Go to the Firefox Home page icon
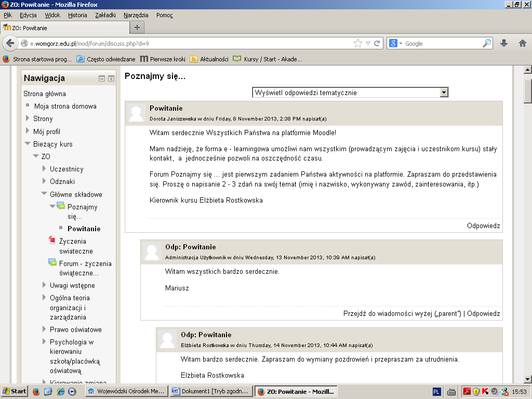This screenshot has width=532, height=399. [523, 43]
